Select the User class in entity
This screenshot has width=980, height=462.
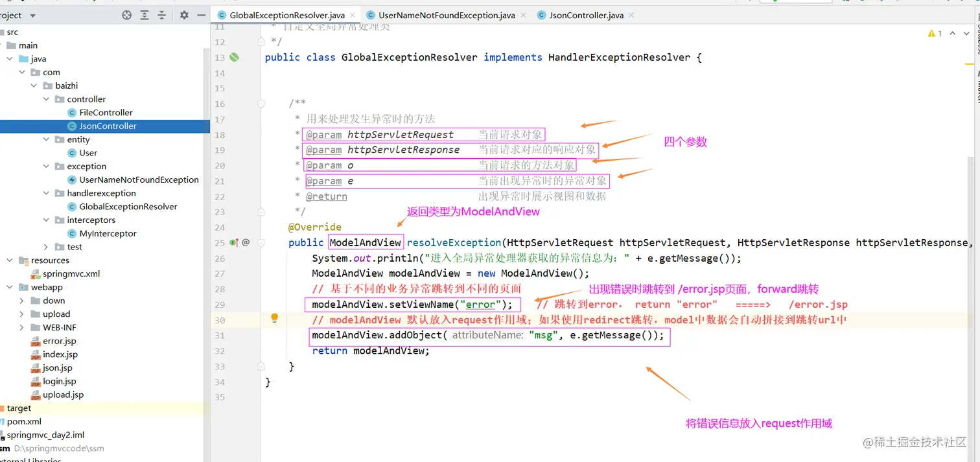88,153
